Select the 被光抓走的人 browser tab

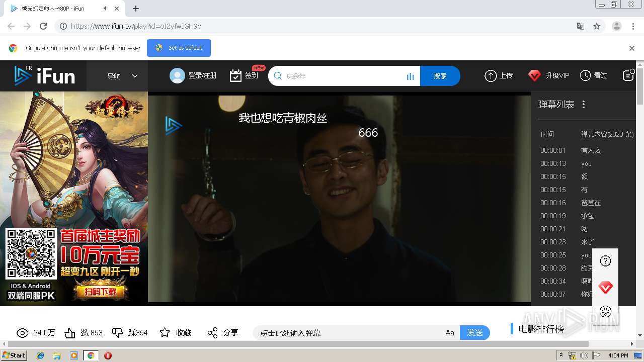(64, 9)
